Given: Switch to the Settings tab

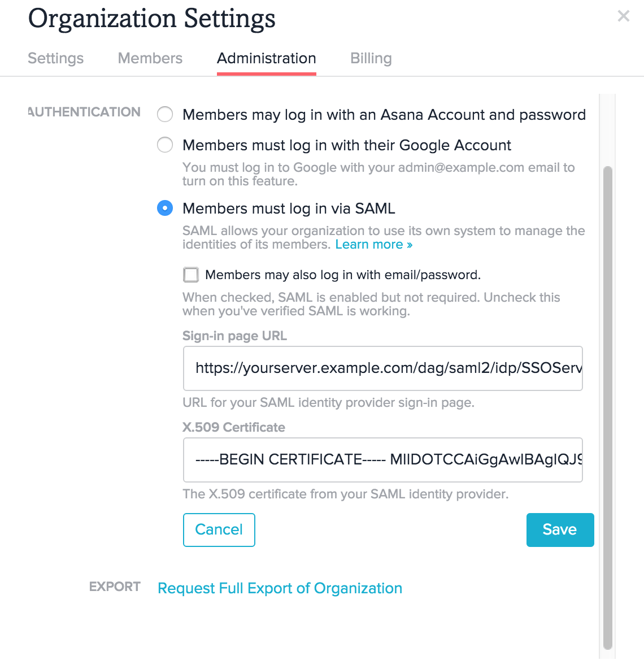Looking at the screenshot, I should click(x=55, y=58).
